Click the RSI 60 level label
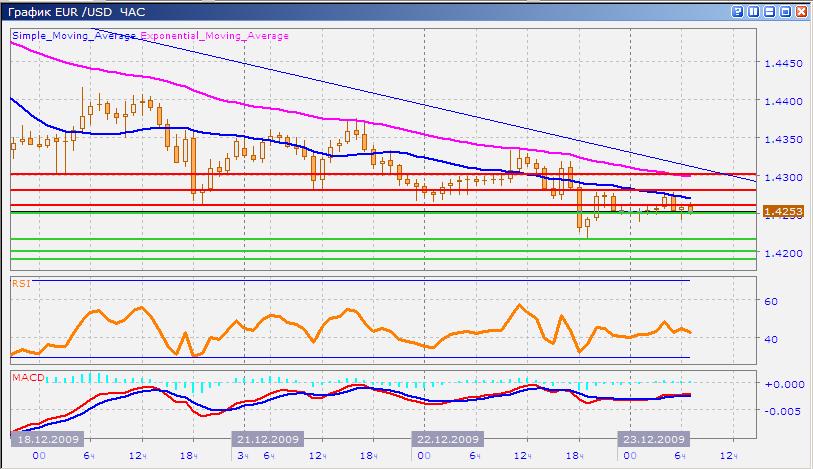Viewport: 813px width, 469px height. (771, 301)
